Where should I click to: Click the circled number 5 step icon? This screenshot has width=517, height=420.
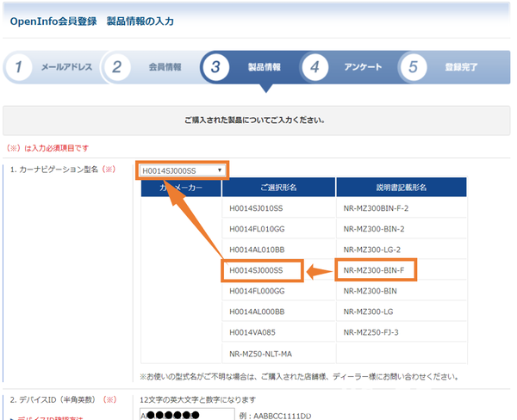[x=414, y=67]
